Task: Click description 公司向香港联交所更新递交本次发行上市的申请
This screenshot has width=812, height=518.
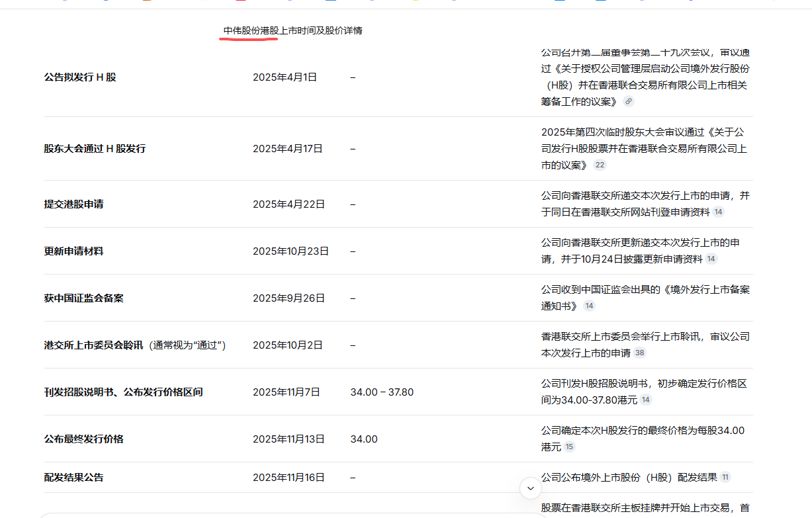Action: pyautogui.click(x=641, y=251)
